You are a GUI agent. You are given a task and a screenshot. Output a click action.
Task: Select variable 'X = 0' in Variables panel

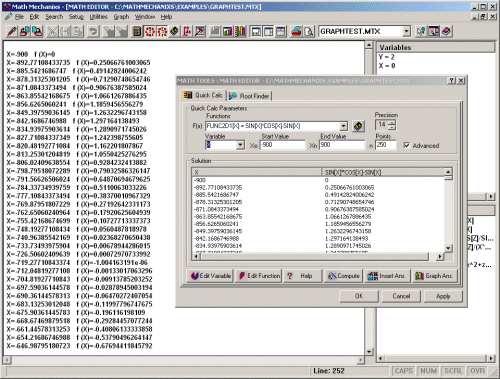[x=387, y=66]
